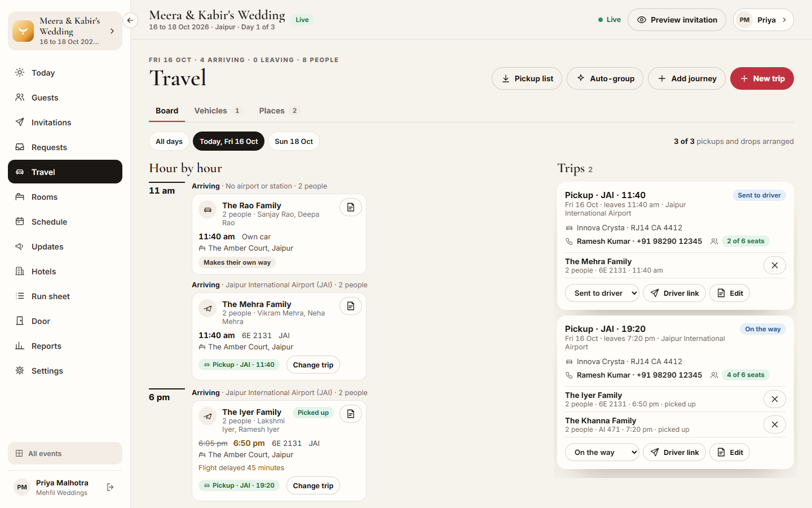The height and width of the screenshot is (508, 812).
Task: Click the wedding event logo icon
Action: [x=23, y=31]
